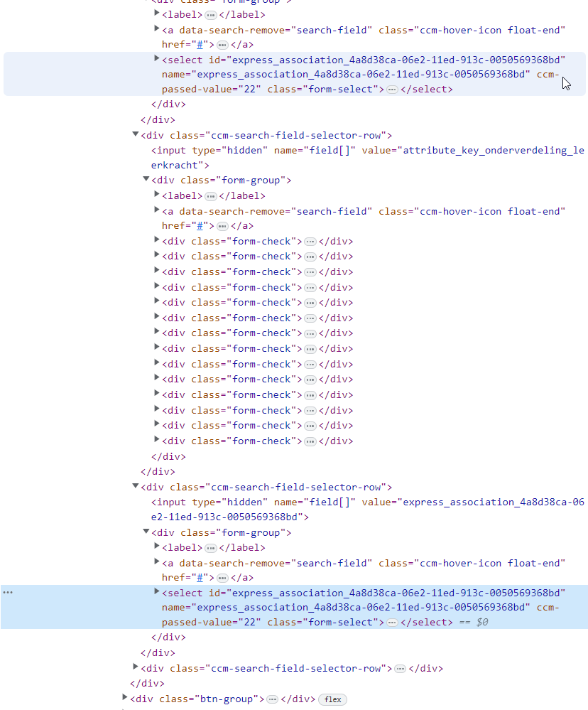Image resolution: width=588 pixels, height=710 pixels.
Task: Expand the collapsed ccm-search-field-selector-row div
Action: (135, 667)
